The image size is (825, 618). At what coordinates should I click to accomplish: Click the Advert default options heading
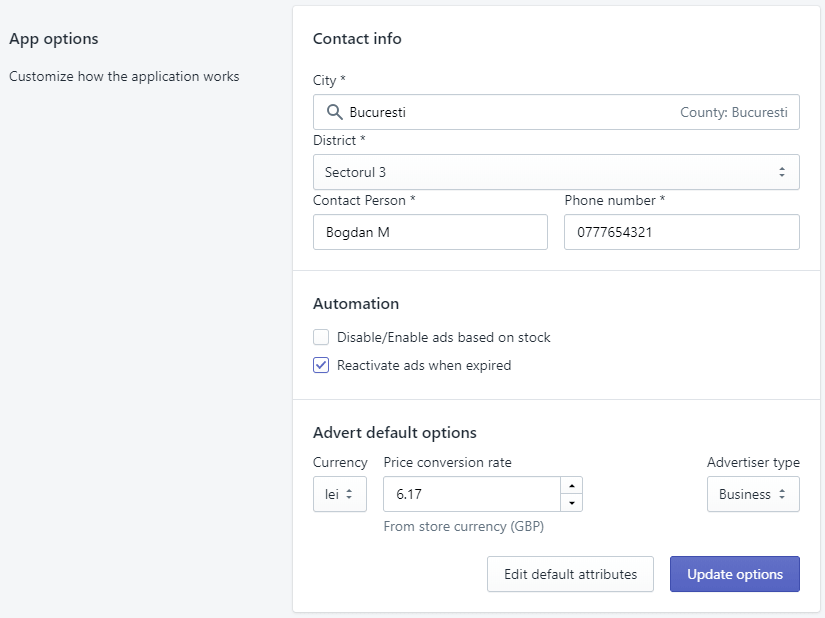tap(395, 433)
